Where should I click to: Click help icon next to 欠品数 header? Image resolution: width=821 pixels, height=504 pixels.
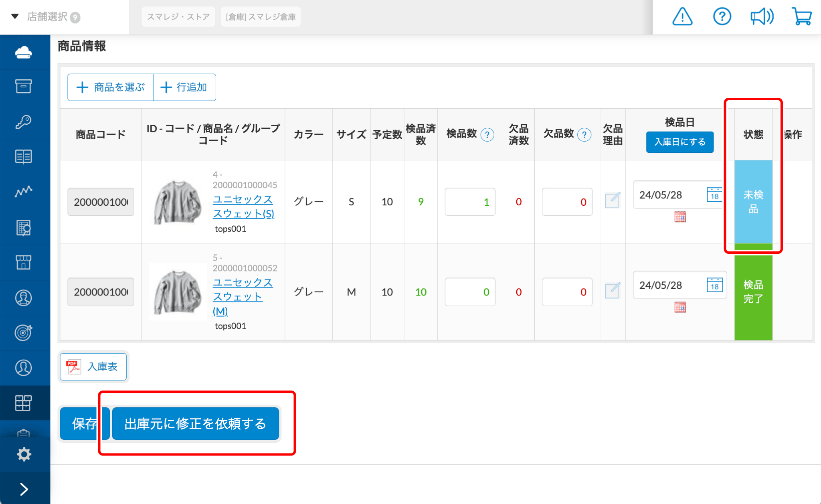tap(584, 135)
